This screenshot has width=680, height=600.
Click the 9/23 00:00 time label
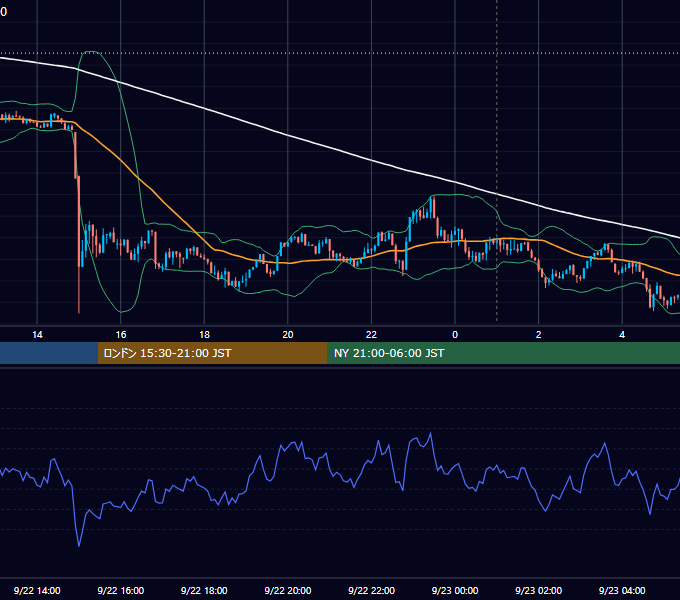[455, 590]
